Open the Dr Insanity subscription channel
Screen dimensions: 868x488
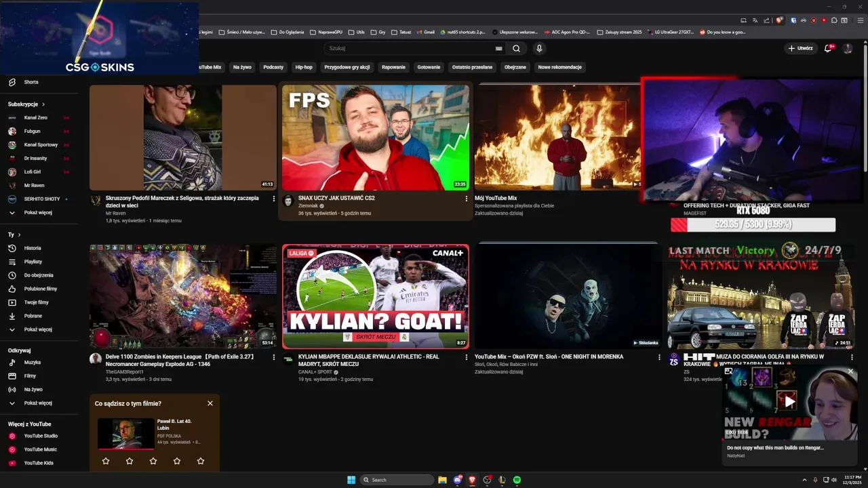click(35, 159)
